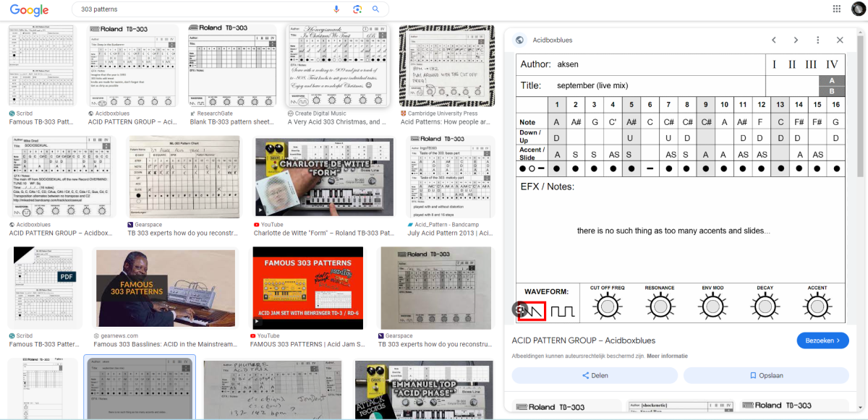The width and height of the screenshot is (868, 420).
Task: Click the Bezoeken visit button
Action: point(822,340)
